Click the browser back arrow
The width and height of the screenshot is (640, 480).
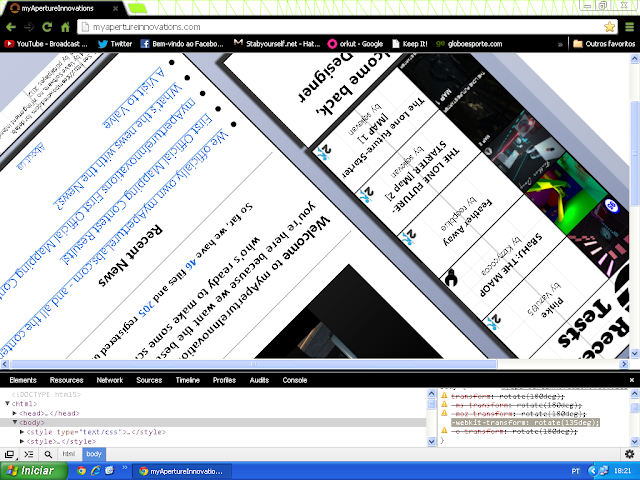click(11, 27)
